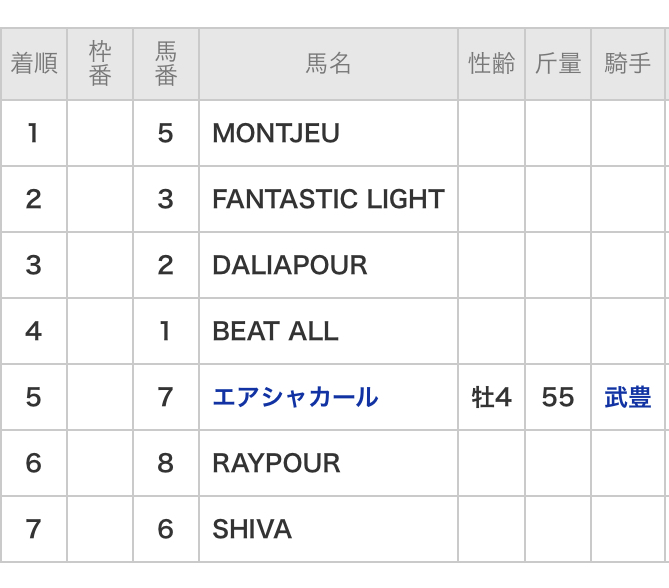
Task: Click finishing position 7 in SHIVA's row
Action: (x=34, y=529)
